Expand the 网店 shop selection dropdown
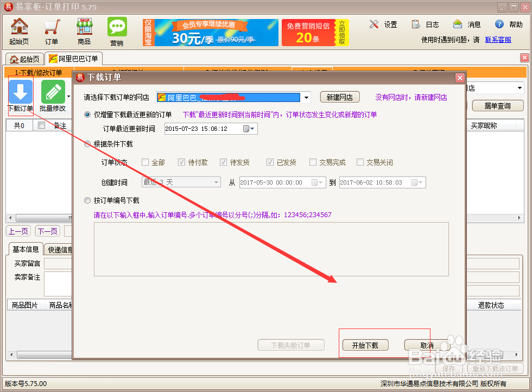 (x=306, y=98)
